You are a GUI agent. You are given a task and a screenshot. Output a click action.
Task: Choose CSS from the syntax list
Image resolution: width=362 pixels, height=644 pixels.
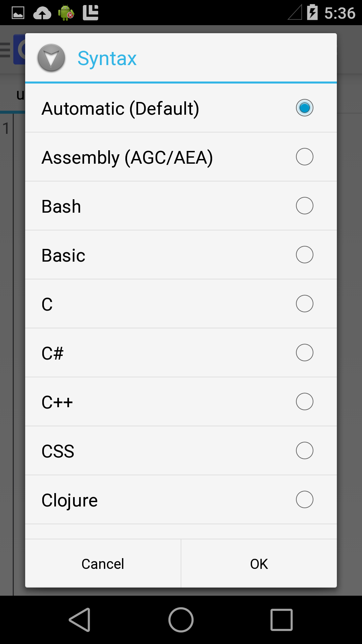coord(304,450)
